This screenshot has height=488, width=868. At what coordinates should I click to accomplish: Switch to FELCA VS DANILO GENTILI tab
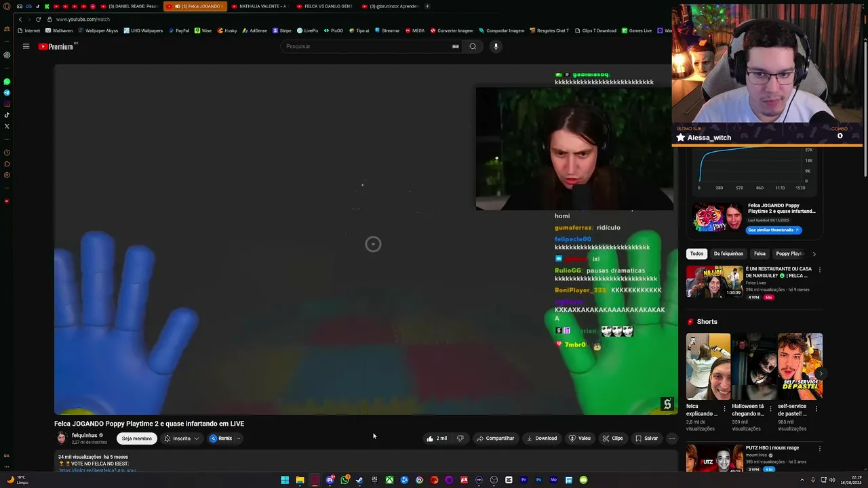[x=323, y=6]
